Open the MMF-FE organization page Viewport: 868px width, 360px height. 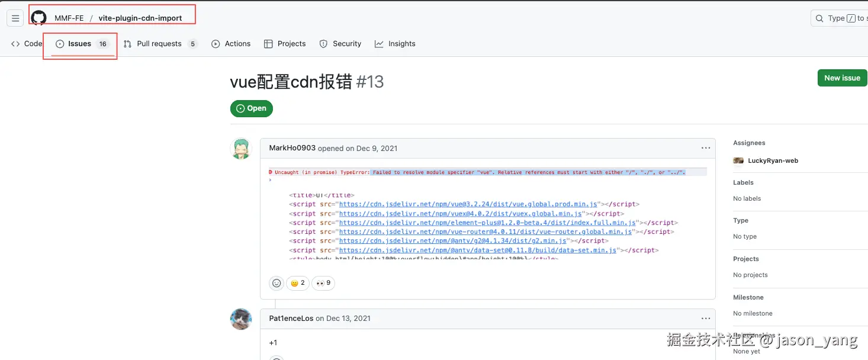tap(69, 18)
